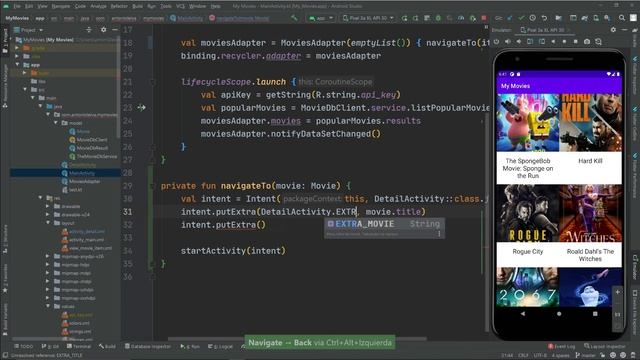Click startActivity(intent) line in editor
The height and width of the screenshot is (360, 640).
(233, 251)
